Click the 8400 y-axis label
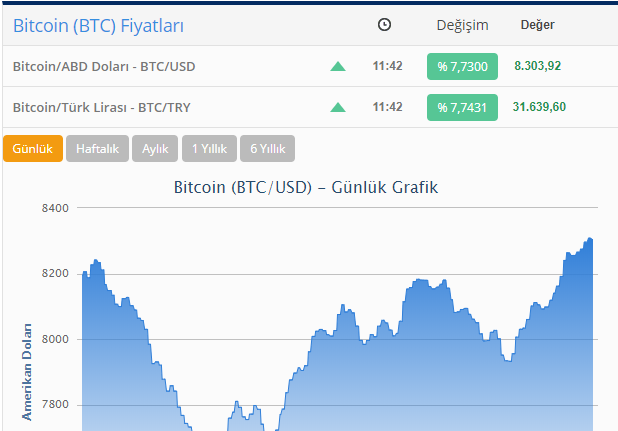Viewport: 618px width, 431px height. (55, 208)
